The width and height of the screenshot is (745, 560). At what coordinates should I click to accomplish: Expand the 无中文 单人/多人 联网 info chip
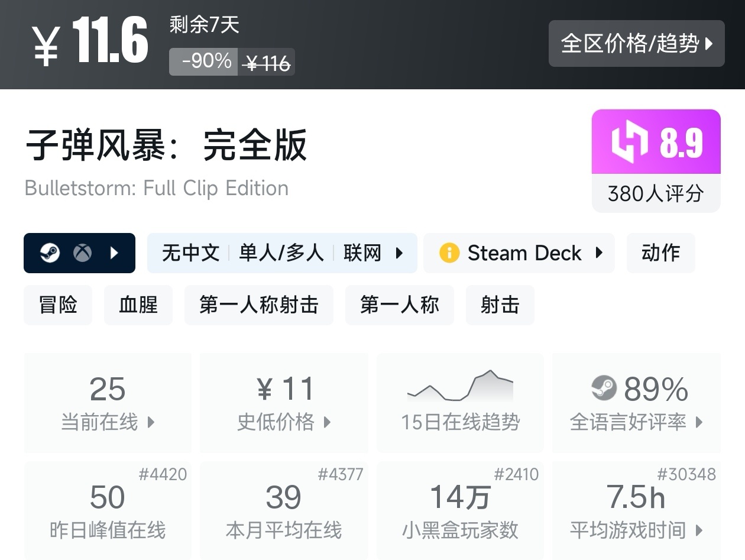click(282, 253)
